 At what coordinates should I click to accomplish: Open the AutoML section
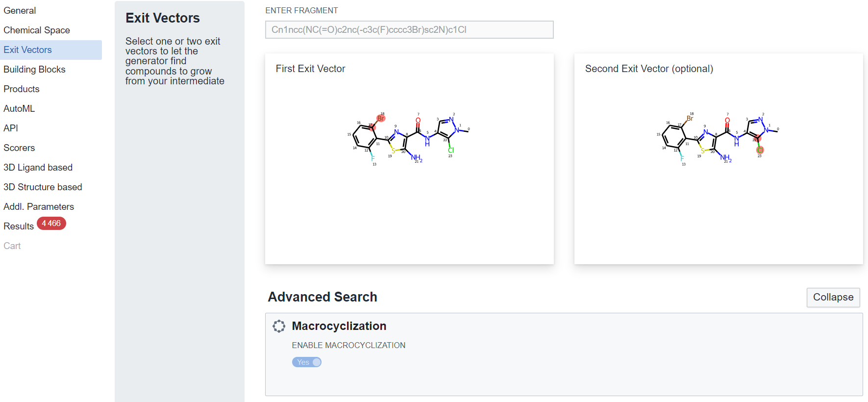[19, 108]
